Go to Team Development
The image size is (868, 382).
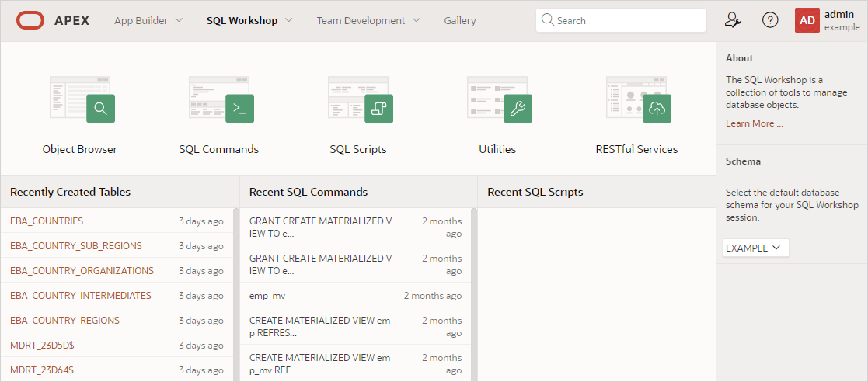tap(361, 20)
